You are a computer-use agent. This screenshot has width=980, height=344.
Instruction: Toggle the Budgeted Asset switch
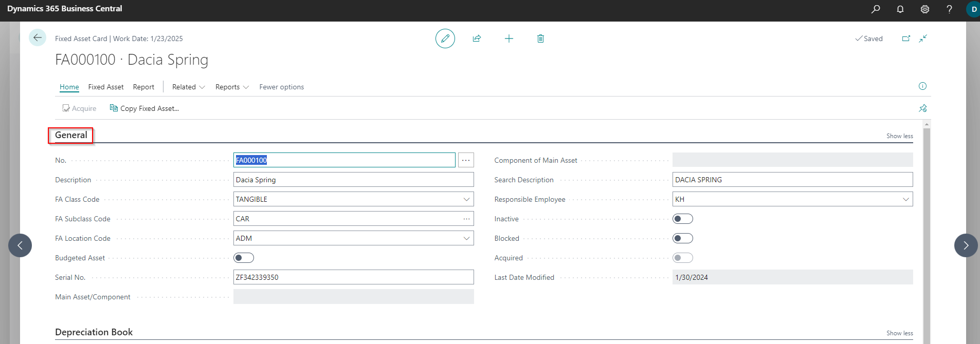click(x=244, y=258)
